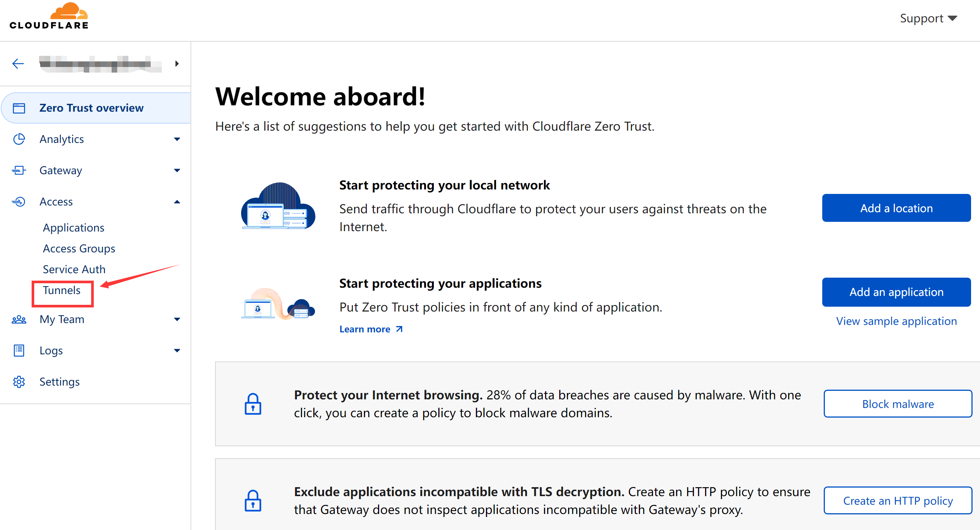The width and height of the screenshot is (980, 530).
Task: Click the Gateway icon in sidebar
Action: (x=19, y=170)
